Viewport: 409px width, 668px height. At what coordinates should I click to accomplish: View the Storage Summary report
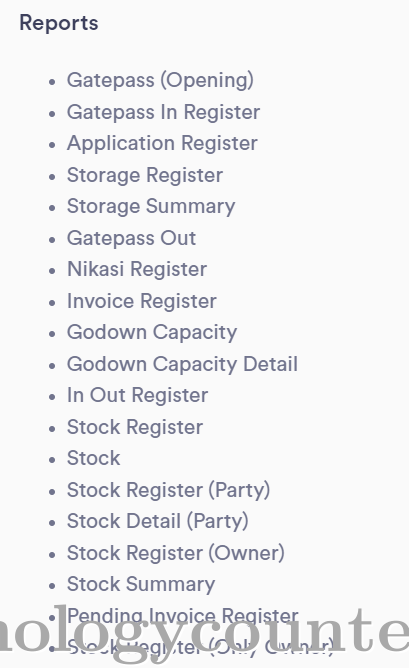point(151,207)
